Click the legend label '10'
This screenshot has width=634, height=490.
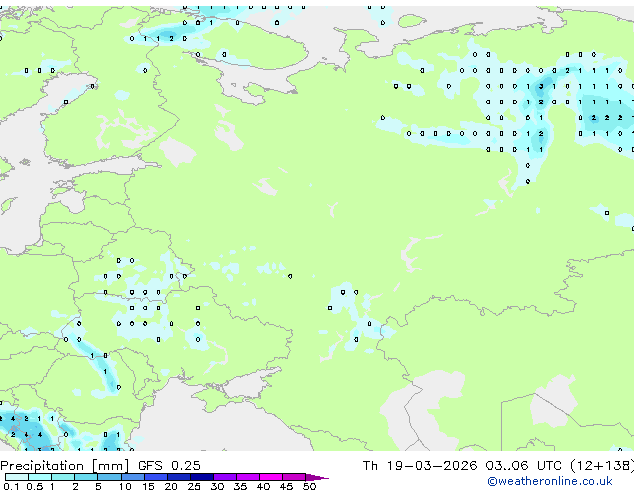coord(125,486)
